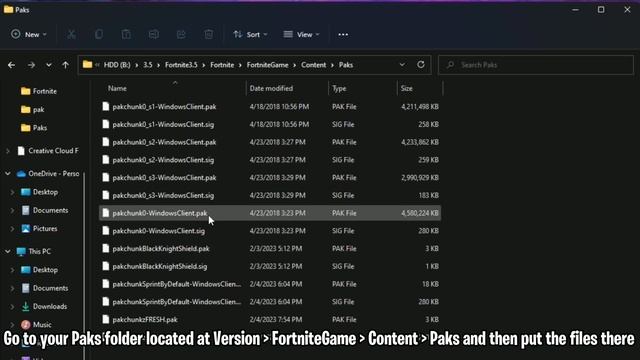The image size is (640, 360).
Task: Select pakchunk0_s2-WindowsClient.sig file
Action: pyautogui.click(x=270, y=160)
